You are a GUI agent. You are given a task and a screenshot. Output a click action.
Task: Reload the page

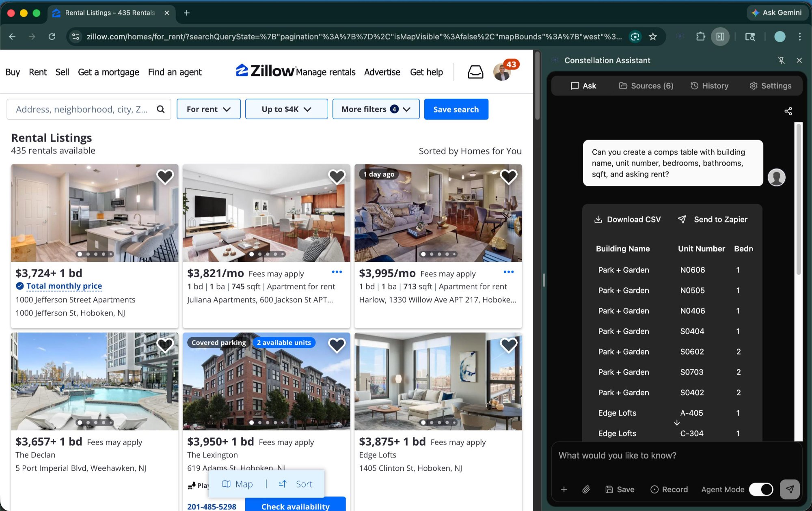[52, 37]
